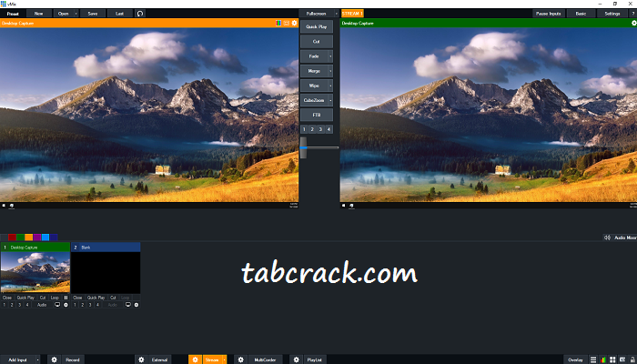
Task: Select the light blue input category swatch
Action: 45,238
